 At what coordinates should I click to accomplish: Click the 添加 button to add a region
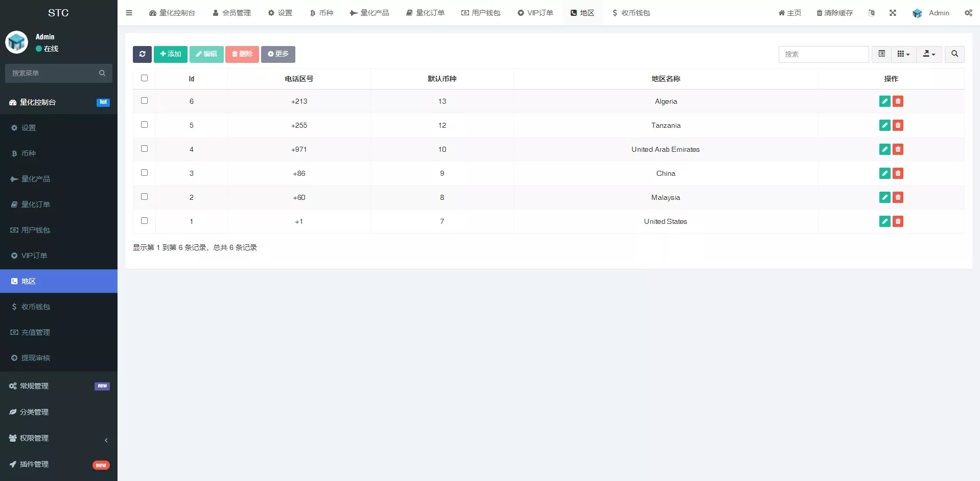[170, 54]
